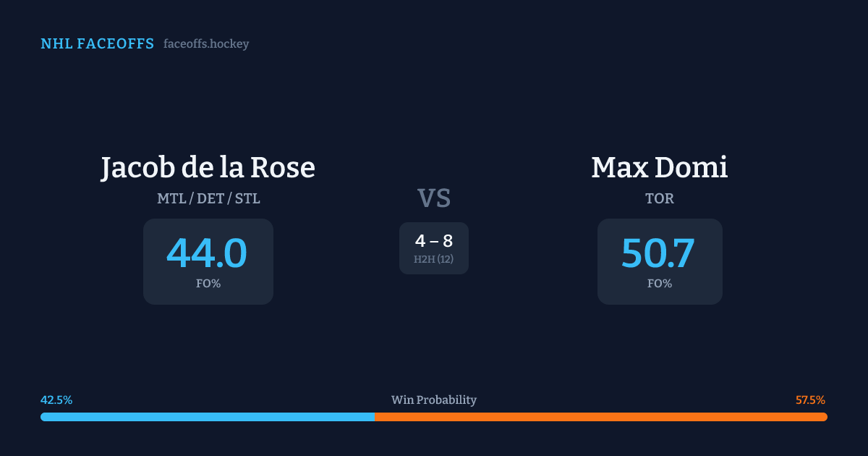The width and height of the screenshot is (868, 456).
Task: Click the VS text between players
Action: 434,198
